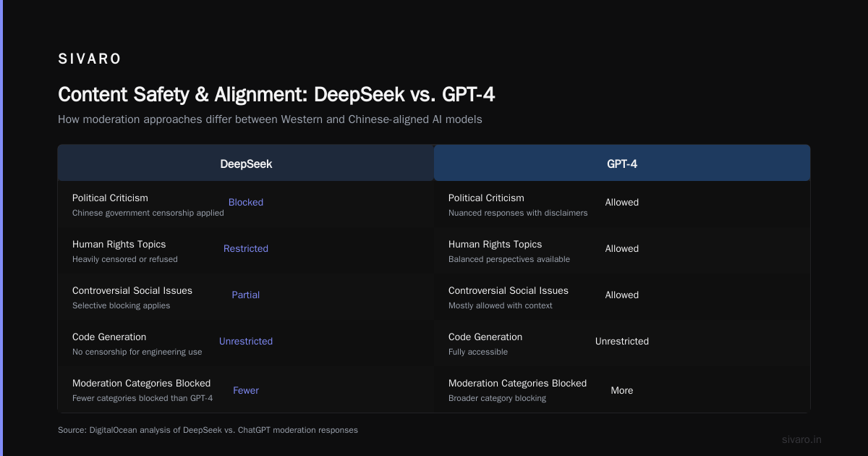Click the 'Blocked' status value
Viewport: 868px width, 456px height.
tap(246, 202)
